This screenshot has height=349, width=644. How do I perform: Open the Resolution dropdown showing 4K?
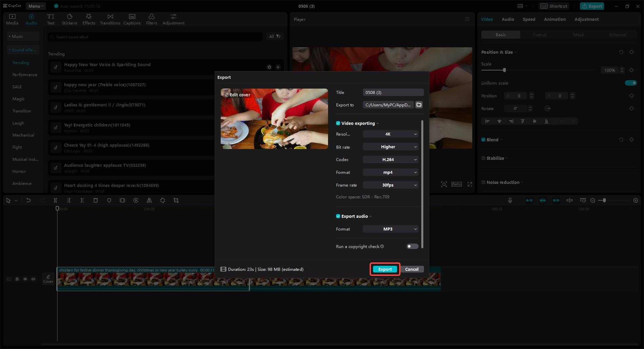pos(390,134)
